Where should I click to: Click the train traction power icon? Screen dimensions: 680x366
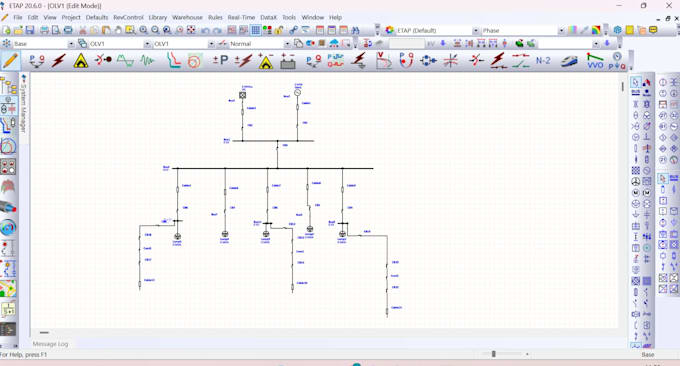point(569,61)
